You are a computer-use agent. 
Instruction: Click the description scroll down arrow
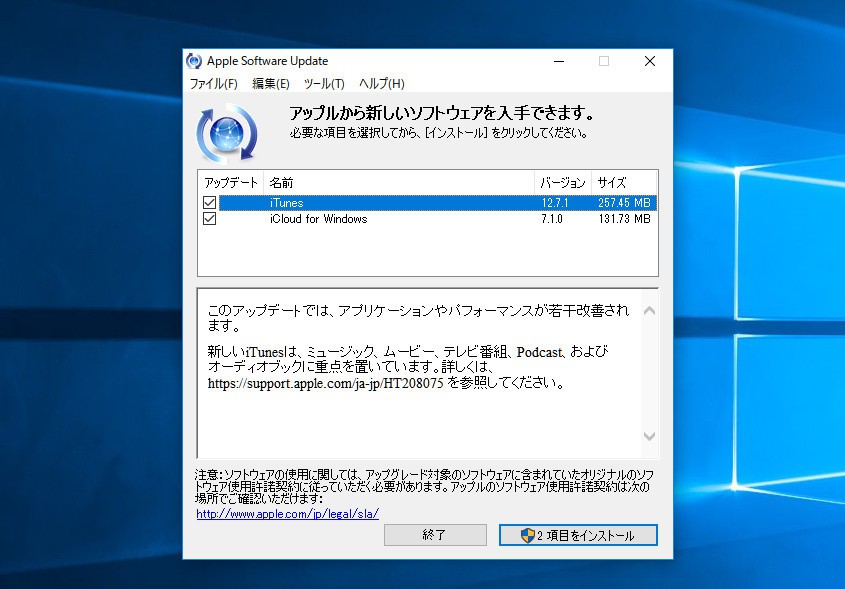(x=649, y=436)
